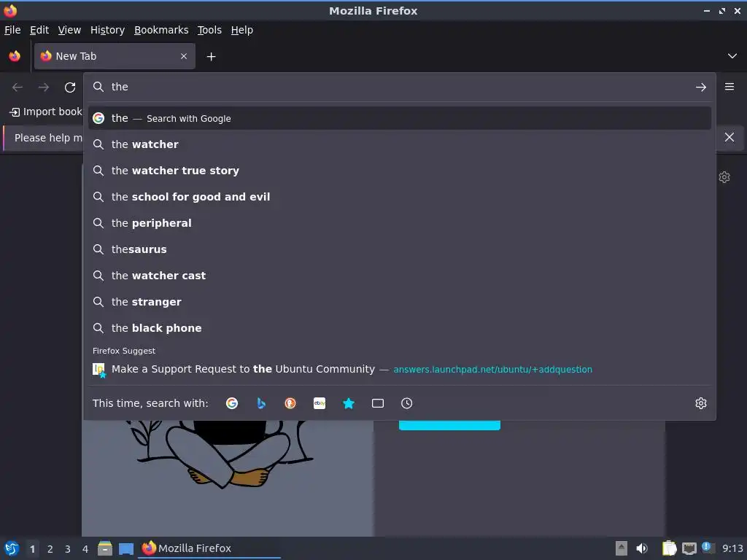Open a new tab with plus button
The width and height of the screenshot is (747, 560).
[x=211, y=57]
